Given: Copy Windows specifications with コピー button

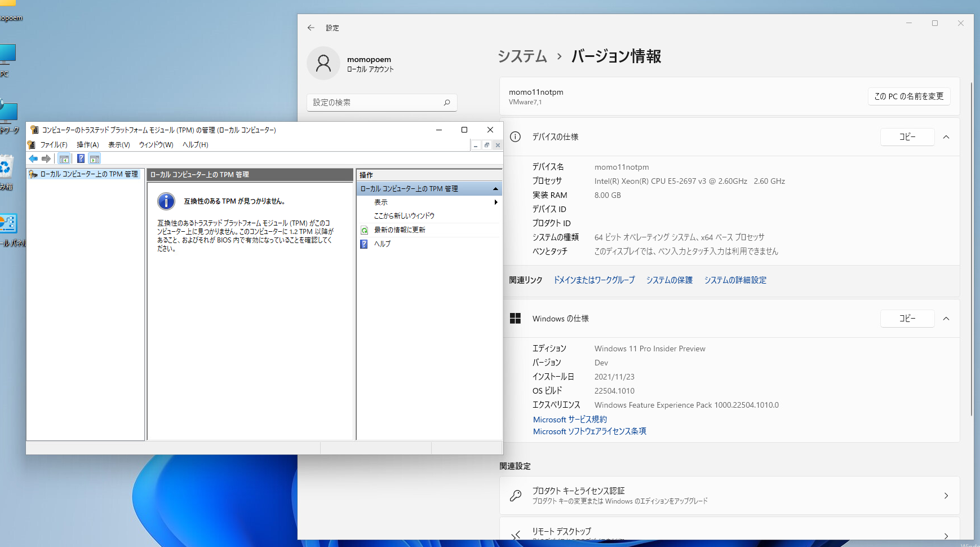Looking at the screenshot, I should coord(907,319).
